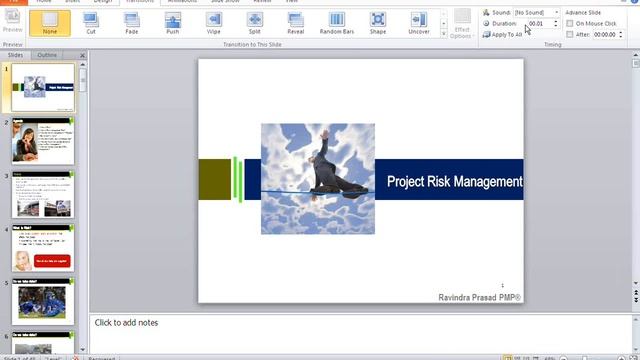This screenshot has height=360, width=640.
Task: Apply the Cut transition
Action: 91,23
